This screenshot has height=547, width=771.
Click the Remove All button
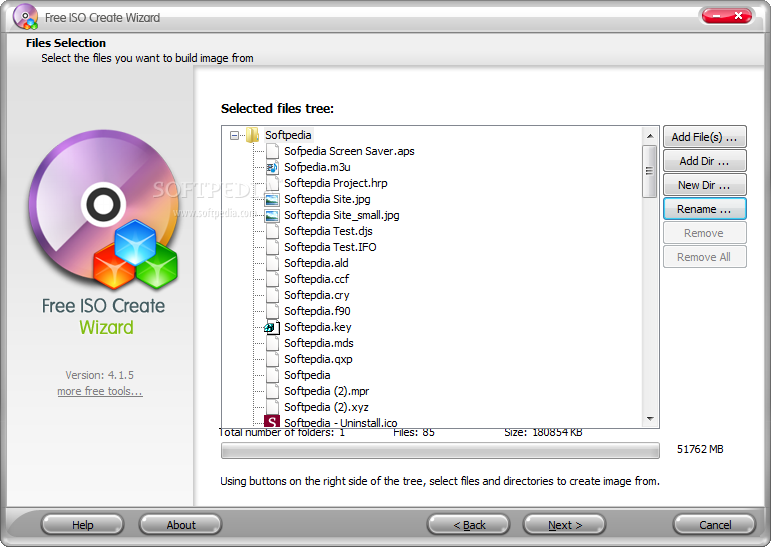705,257
